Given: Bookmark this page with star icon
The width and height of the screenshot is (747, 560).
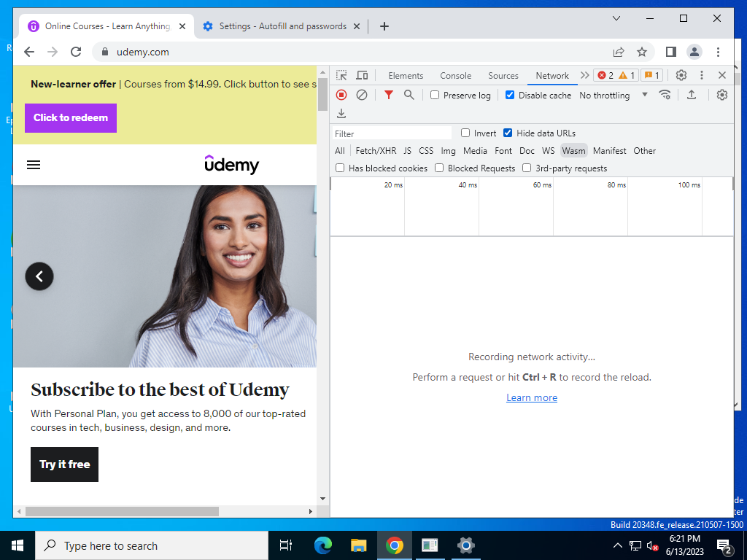Looking at the screenshot, I should click(642, 52).
